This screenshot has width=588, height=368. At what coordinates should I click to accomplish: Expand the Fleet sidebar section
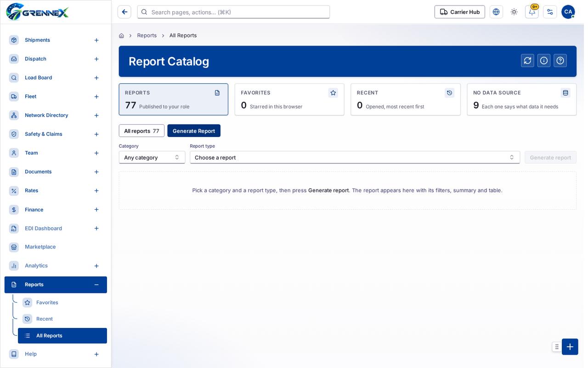pos(96,97)
